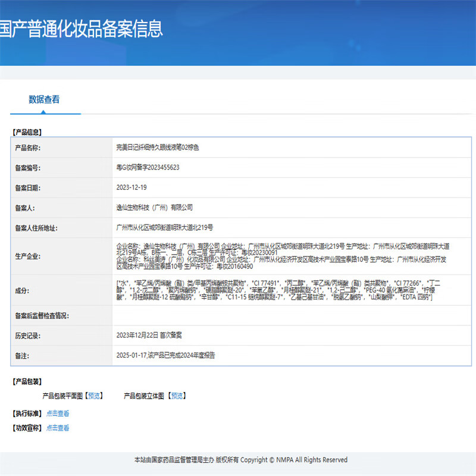The height and width of the screenshot is (476, 476).
Task: Click the 备注 note about 2024年度报告
Action: [165, 355]
